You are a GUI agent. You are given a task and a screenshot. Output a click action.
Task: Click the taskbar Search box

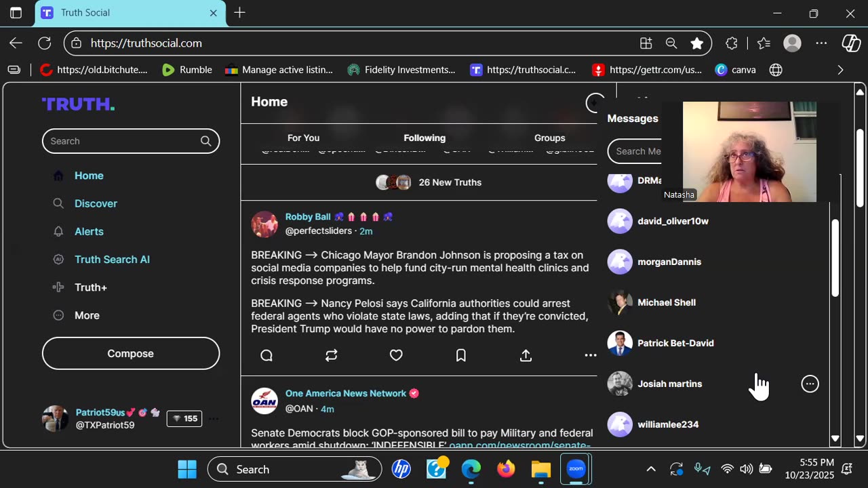coord(294,469)
